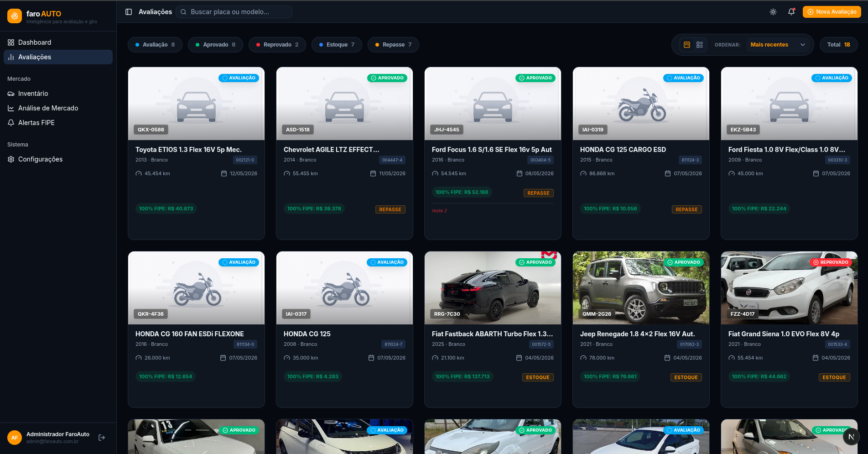The height and width of the screenshot is (454, 868).
Task: Click the calendar icon beside 08/05/2026
Action: 520,173
